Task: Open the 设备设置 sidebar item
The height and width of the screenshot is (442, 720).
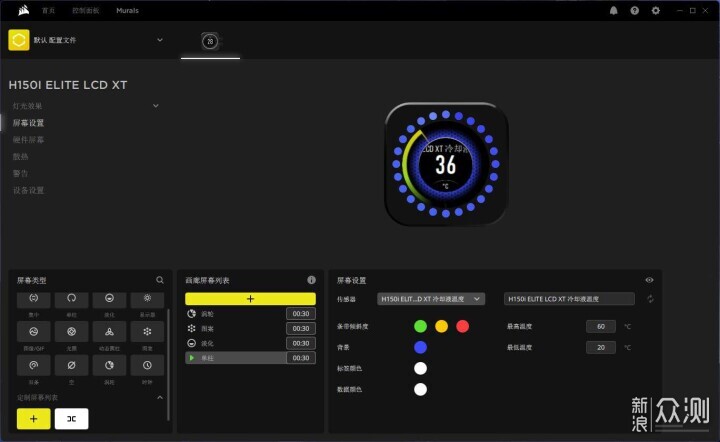Action: point(28,190)
